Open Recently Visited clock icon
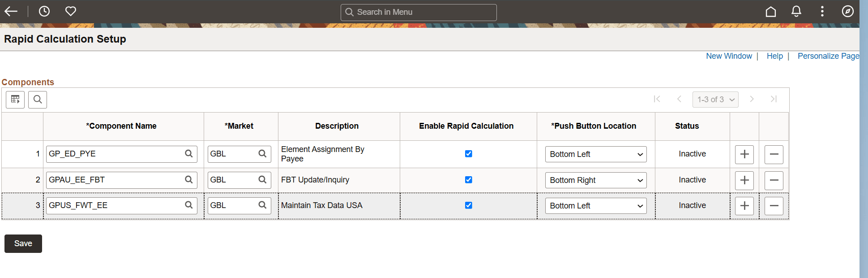The height and width of the screenshot is (278, 868). [x=44, y=11]
